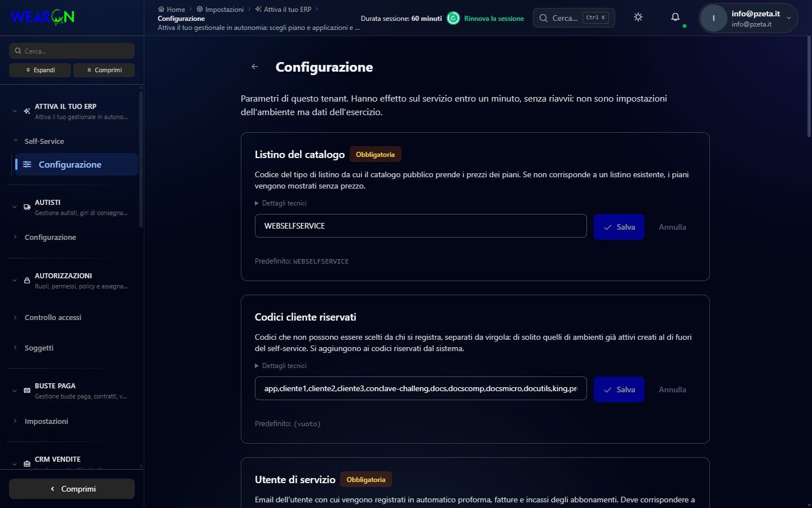Go to Home breadcrumb link

pos(171,9)
